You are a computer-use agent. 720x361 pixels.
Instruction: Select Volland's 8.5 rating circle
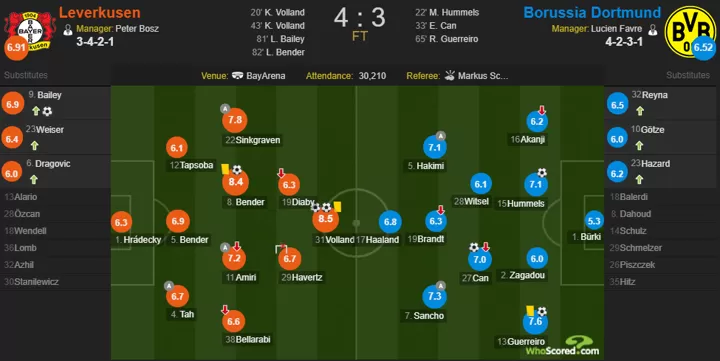tap(326, 219)
